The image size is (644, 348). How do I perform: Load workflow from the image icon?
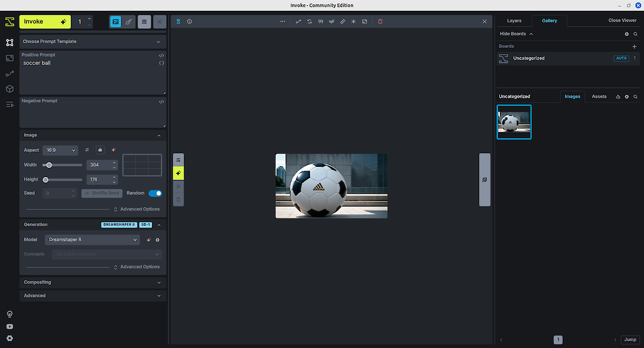click(x=298, y=22)
